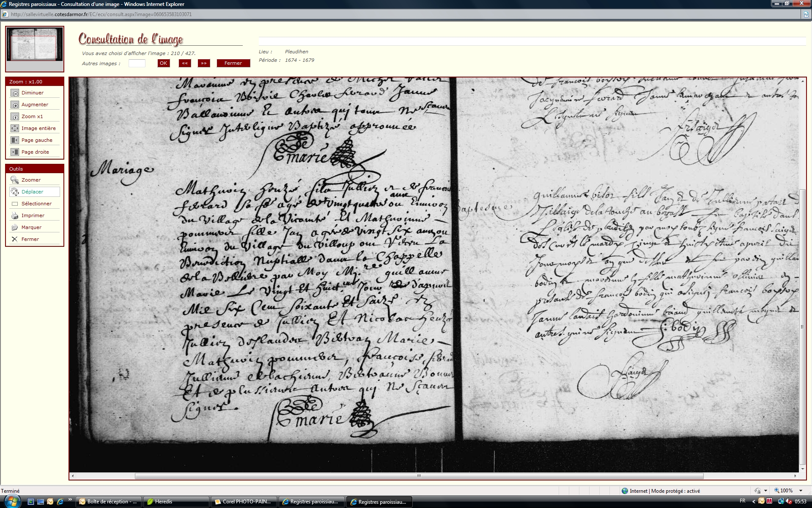Click the register thumbnail preview
This screenshot has width=812, height=508.
[x=35, y=44]
